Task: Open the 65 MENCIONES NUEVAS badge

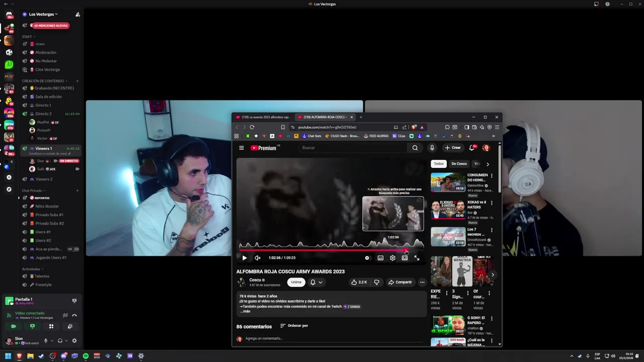Action: [50, 26]
